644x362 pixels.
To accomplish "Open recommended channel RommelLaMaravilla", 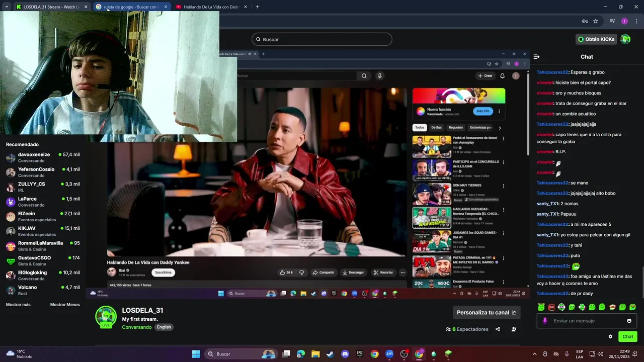I will point(43,246).
